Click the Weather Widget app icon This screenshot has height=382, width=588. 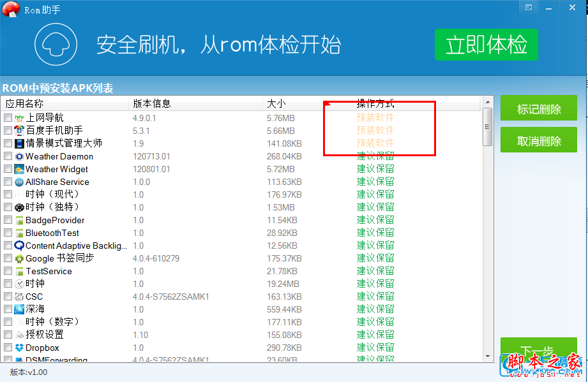point(19,169)
